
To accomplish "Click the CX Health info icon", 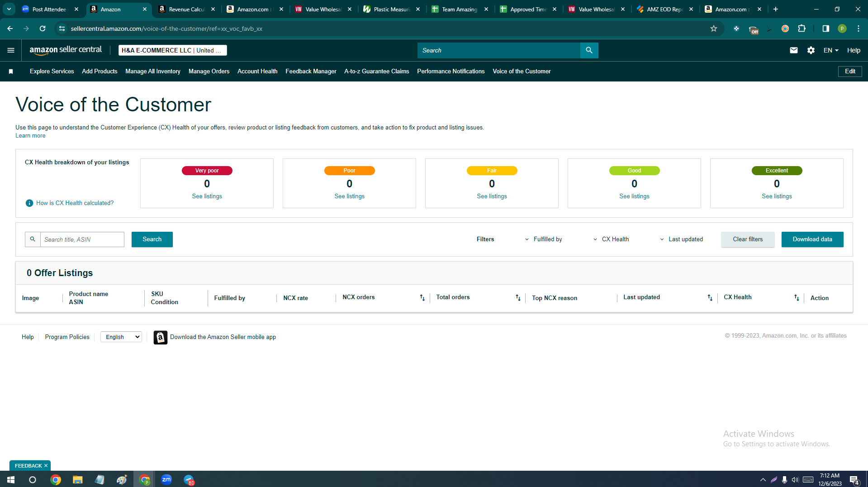I will (x=29, y=203).
